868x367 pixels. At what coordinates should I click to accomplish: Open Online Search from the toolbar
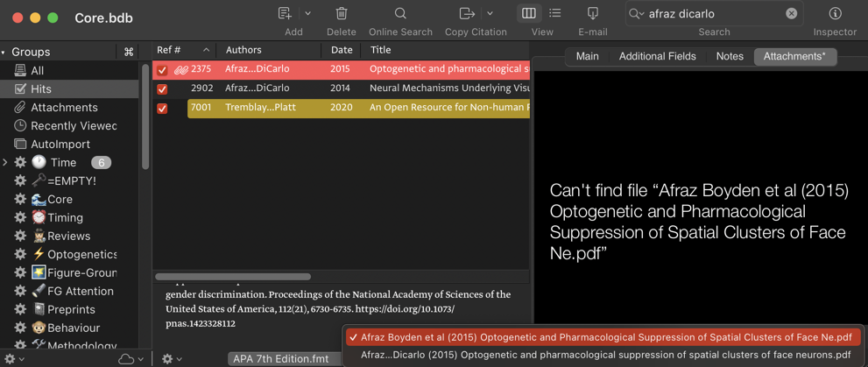tap(400, 13)
